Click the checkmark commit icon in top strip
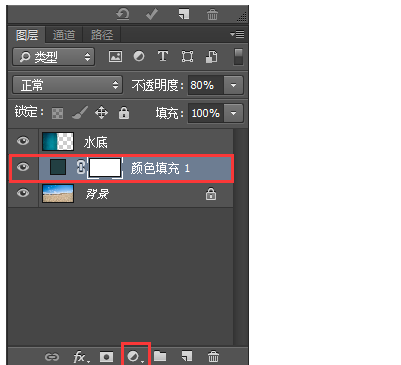This screenshot has width=401, height=365. [x=152, y=14]
